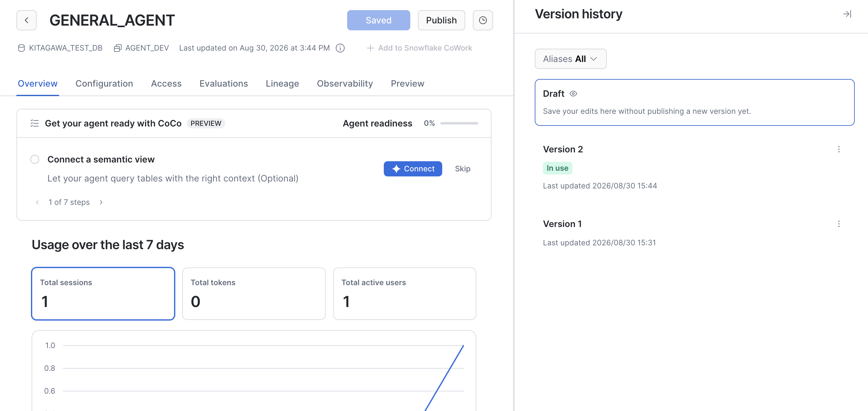Publish the agent
Screen dimensions: 868x411
[x=441, y=20]
